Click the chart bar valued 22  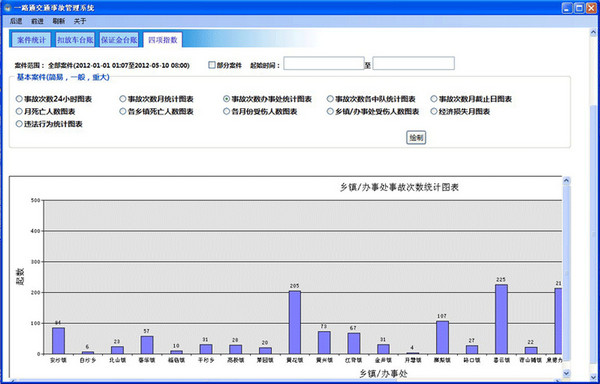pyautogui.click(x=531, y=350)
